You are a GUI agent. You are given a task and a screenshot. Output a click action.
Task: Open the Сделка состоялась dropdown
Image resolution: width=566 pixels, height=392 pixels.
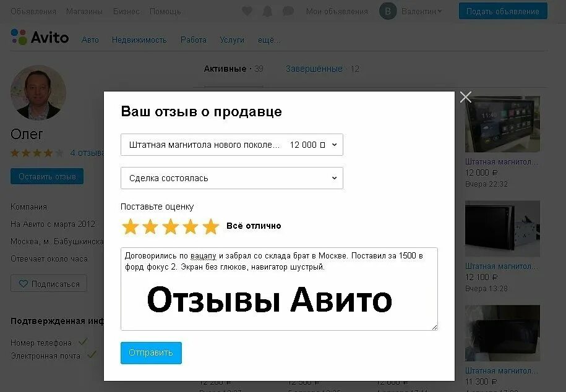pos(232,178)
